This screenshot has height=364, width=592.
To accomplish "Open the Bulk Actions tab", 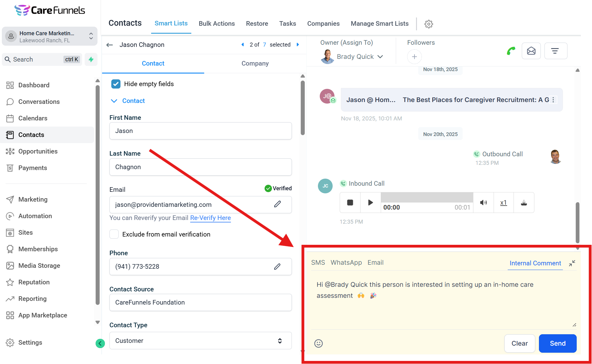I will coord(216,24).
